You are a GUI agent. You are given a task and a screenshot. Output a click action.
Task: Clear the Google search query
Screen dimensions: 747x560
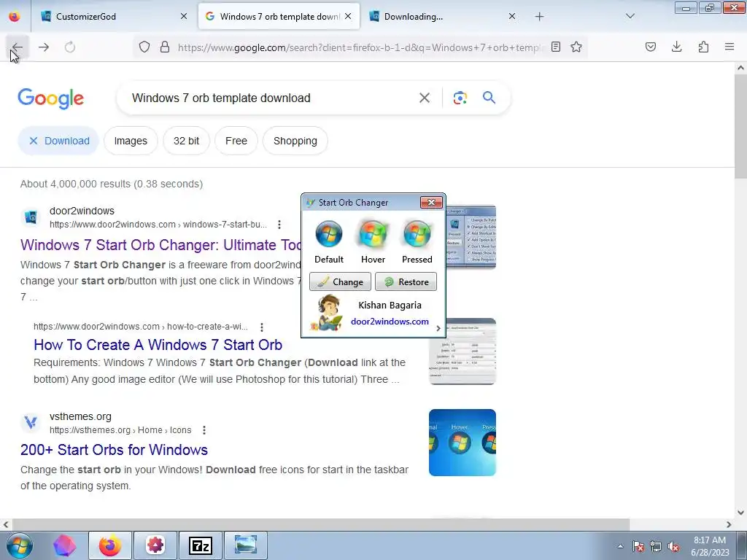point(424,98)
